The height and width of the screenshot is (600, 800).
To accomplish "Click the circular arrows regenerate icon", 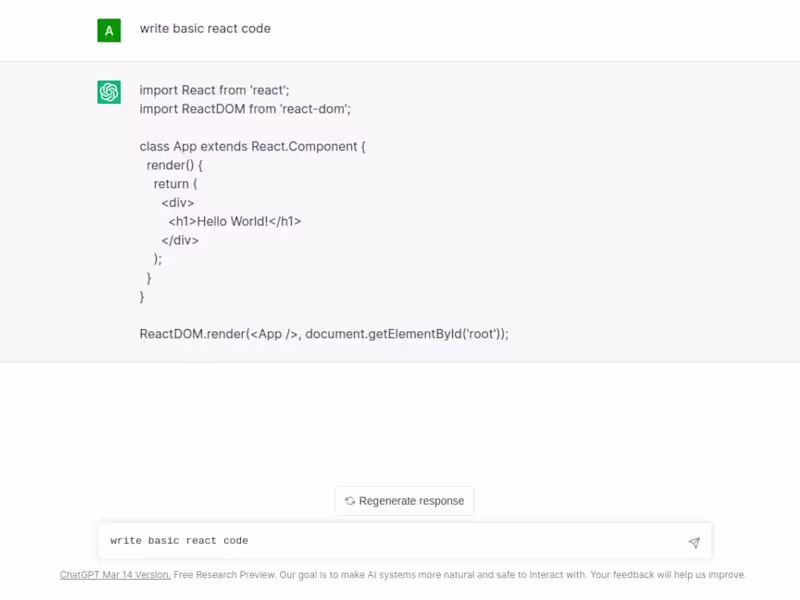I will coord(350,501).
